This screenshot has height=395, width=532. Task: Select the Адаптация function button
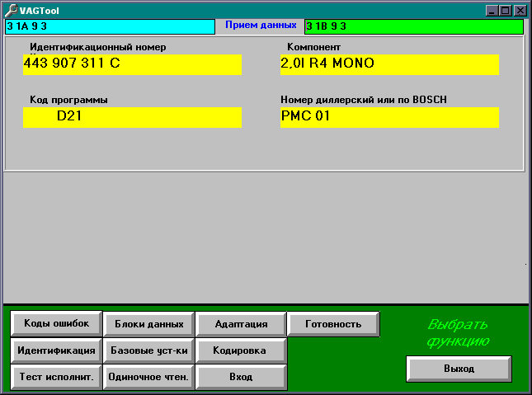tap(241, 324)
